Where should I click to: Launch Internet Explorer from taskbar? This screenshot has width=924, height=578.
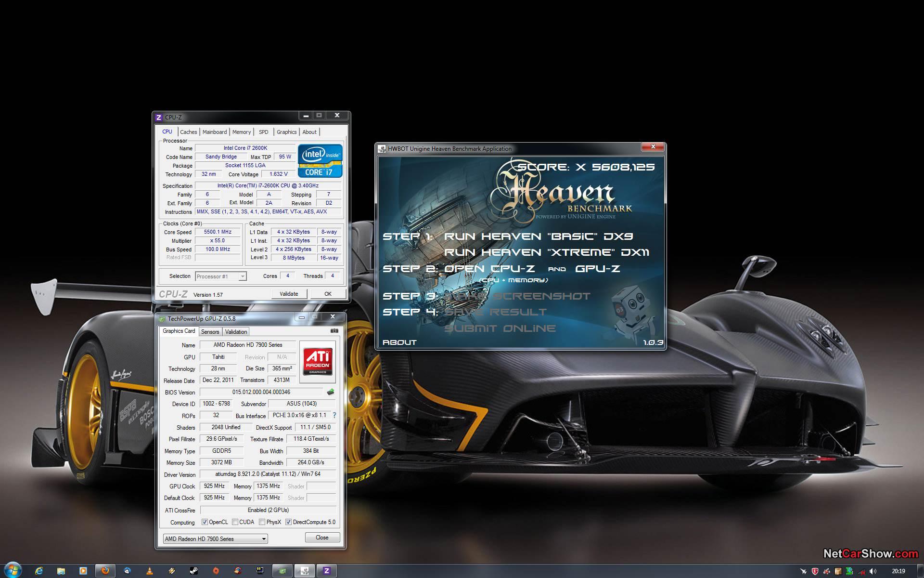click(39, 571)
